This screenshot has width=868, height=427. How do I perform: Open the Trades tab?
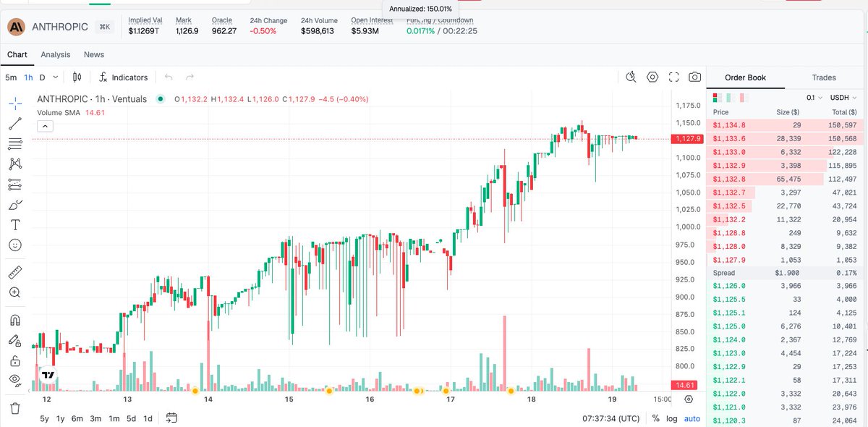(824, 77)
